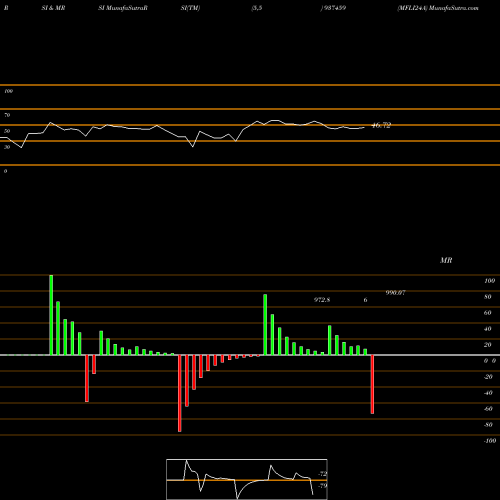Click the RSI 70 level axis label
Screen dimensions: 500x500
pos(7,115)
